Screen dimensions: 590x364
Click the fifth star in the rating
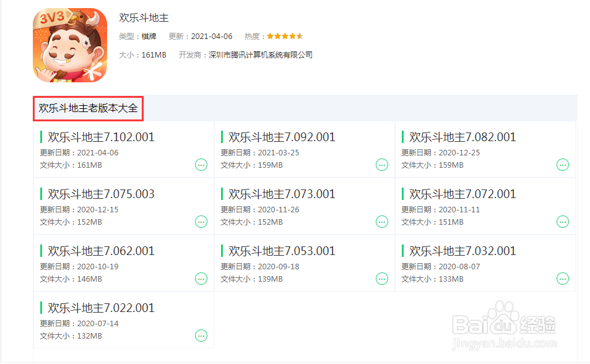300,35
